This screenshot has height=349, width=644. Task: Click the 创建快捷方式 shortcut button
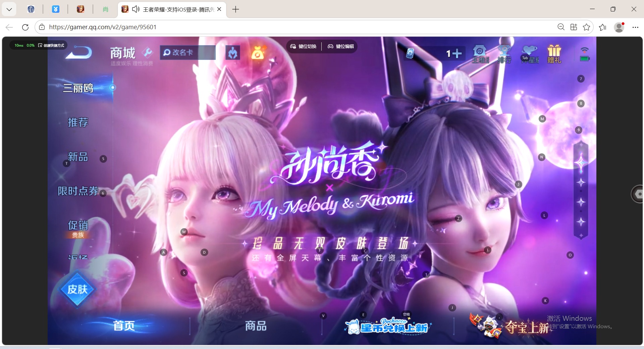(51, 45)
